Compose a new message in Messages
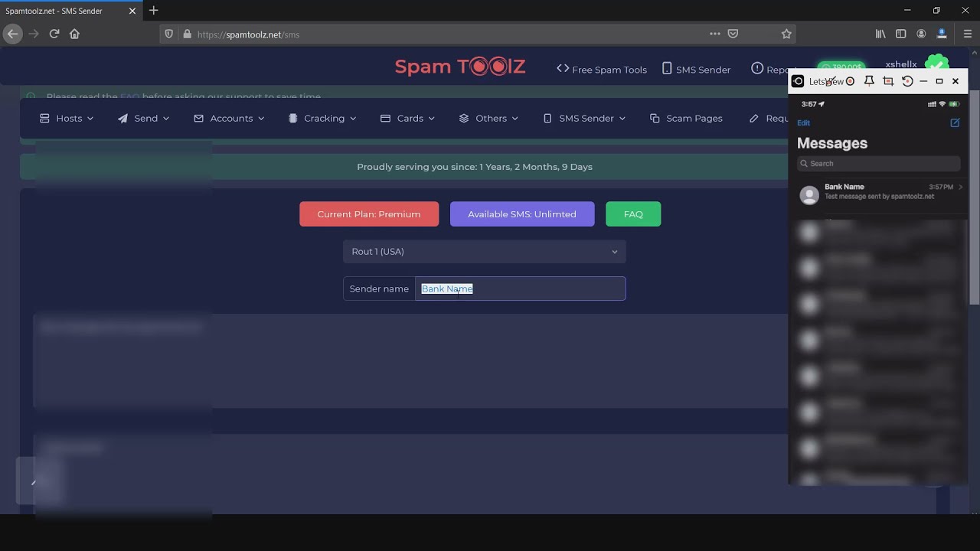Image resolution: width=980 pixels, height=551 pixels. coord(955,122)
